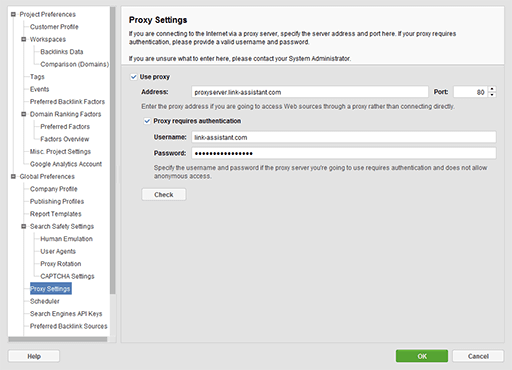Open User Agents settings
This screenshot has height=370, width=512.
[x=58, y=251]
